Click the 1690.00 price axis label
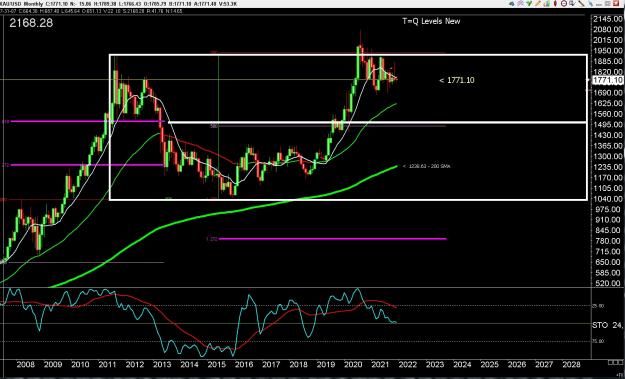Image resolution: width=625 pixels, height=379 pixels. click(x=608, y=93)
